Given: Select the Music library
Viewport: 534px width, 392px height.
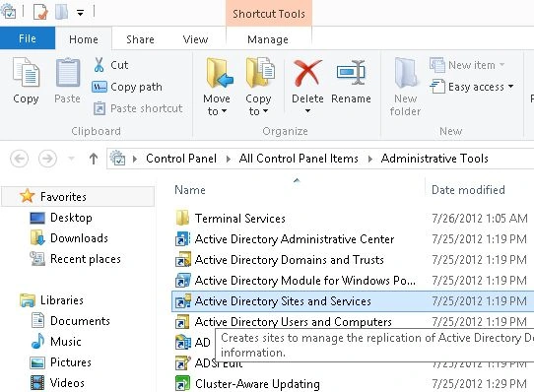Looking at the screenshot, I should pos(66,342).
